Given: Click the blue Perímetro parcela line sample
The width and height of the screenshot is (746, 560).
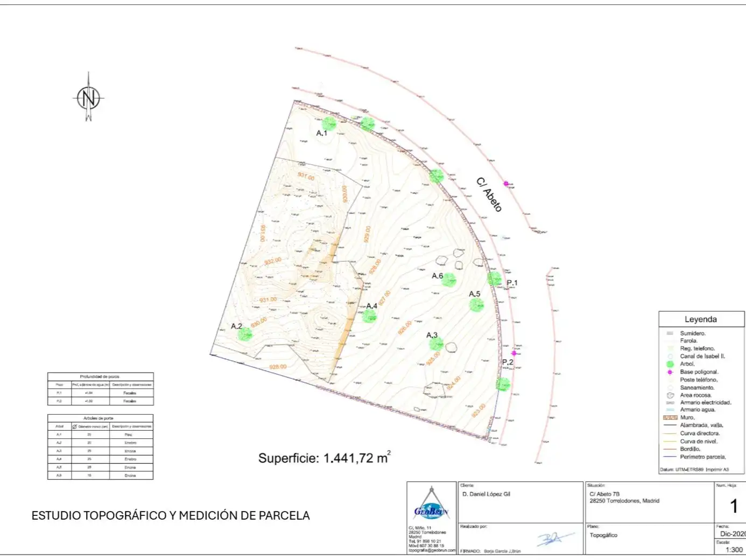Looking at the screenshot, I should [670, 457].
